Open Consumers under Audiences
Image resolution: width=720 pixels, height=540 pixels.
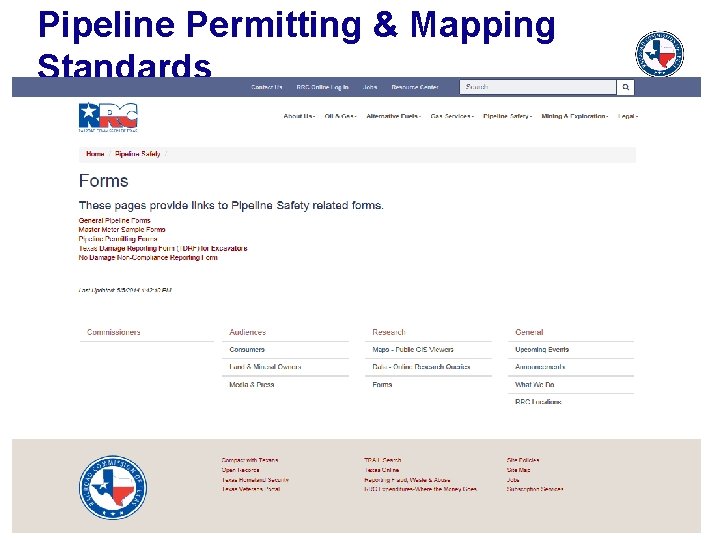click(247, 349)
